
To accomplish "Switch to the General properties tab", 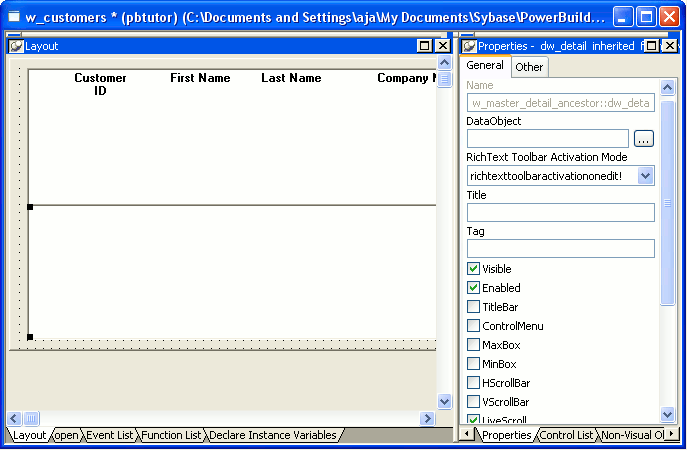I will 485,66.
